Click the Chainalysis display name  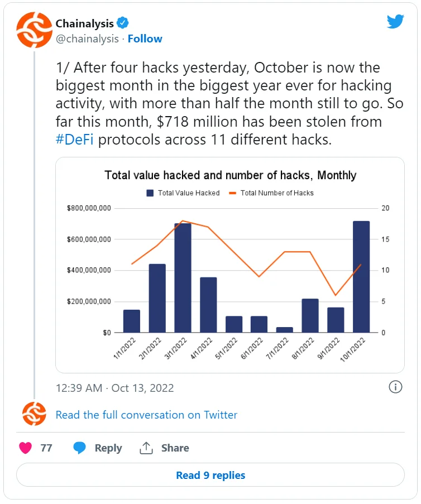coord(85,23)
